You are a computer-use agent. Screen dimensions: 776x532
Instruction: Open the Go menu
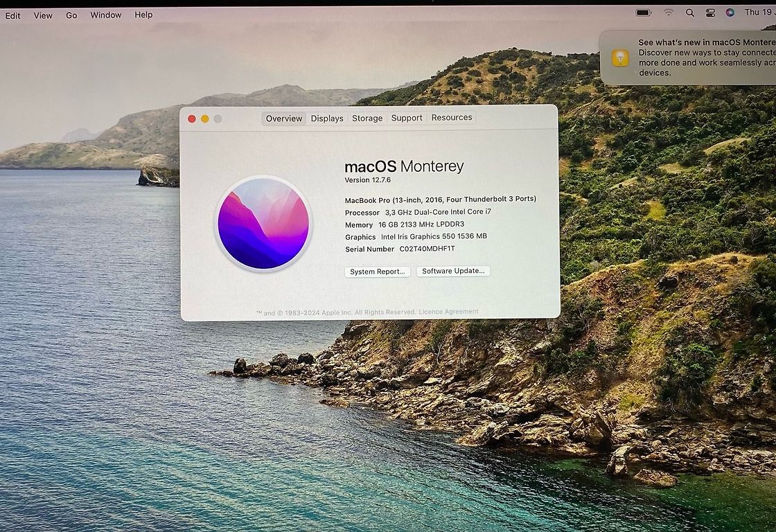(72, 15)
